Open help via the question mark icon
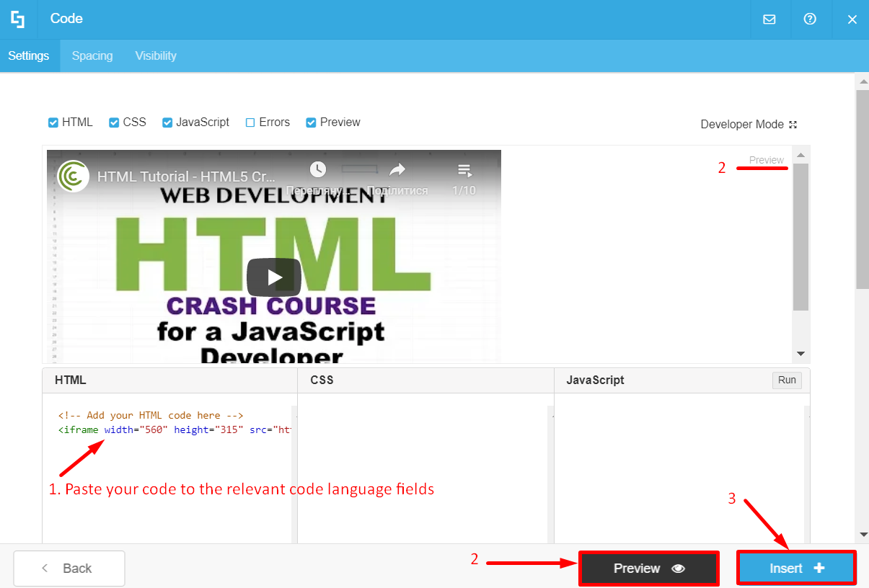869x588 pixels. coord(811,19)
